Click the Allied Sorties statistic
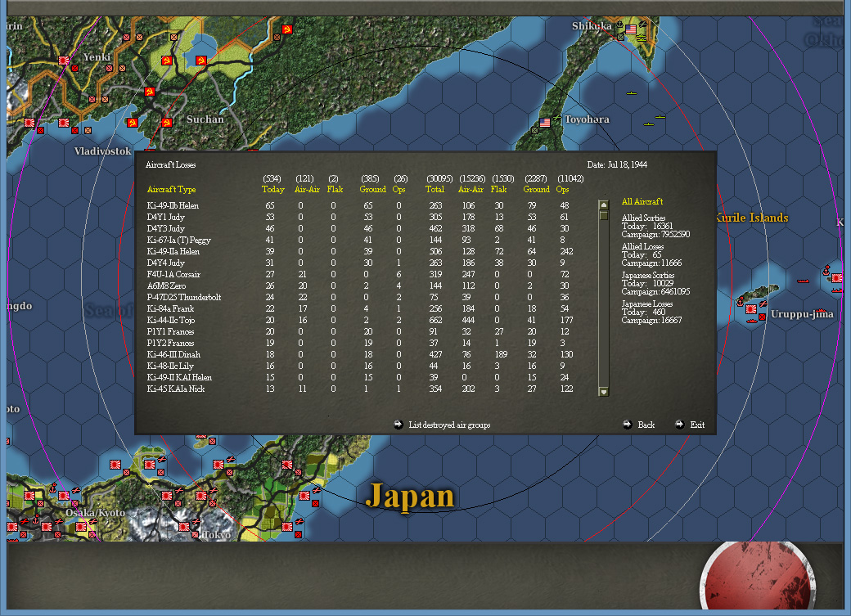 [655, 226]
